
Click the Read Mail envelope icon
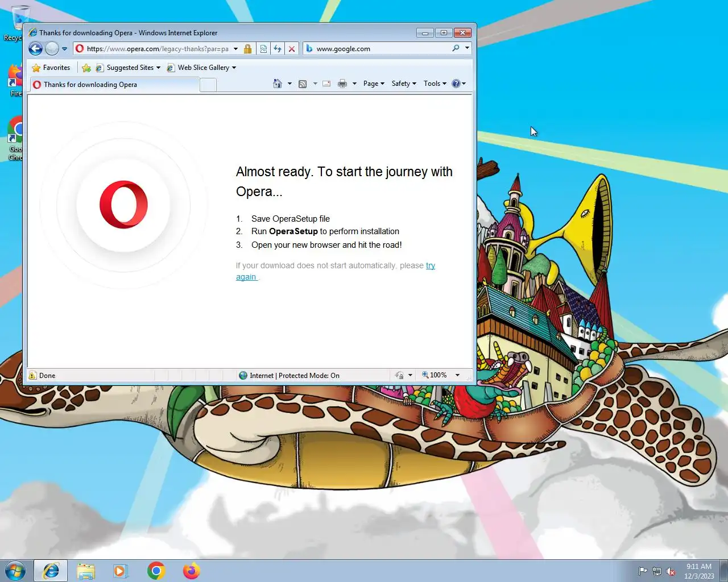326,84
